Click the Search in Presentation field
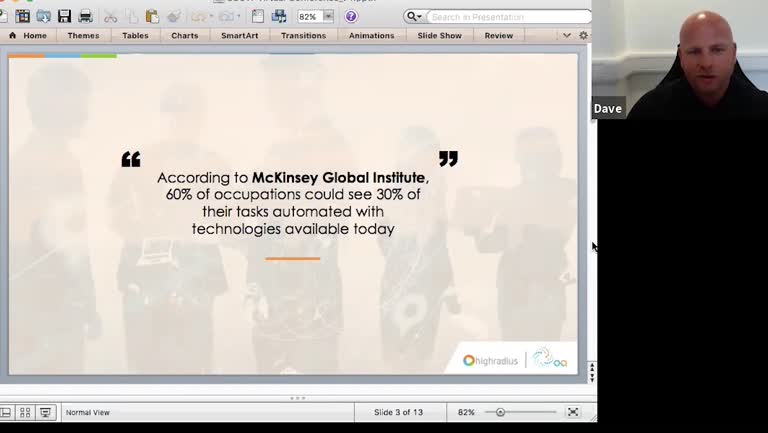Screen dimensions: 768x433 [509, 17]
